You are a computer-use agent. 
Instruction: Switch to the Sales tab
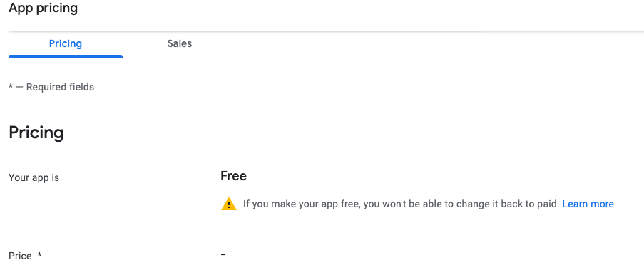pos(180,43)
